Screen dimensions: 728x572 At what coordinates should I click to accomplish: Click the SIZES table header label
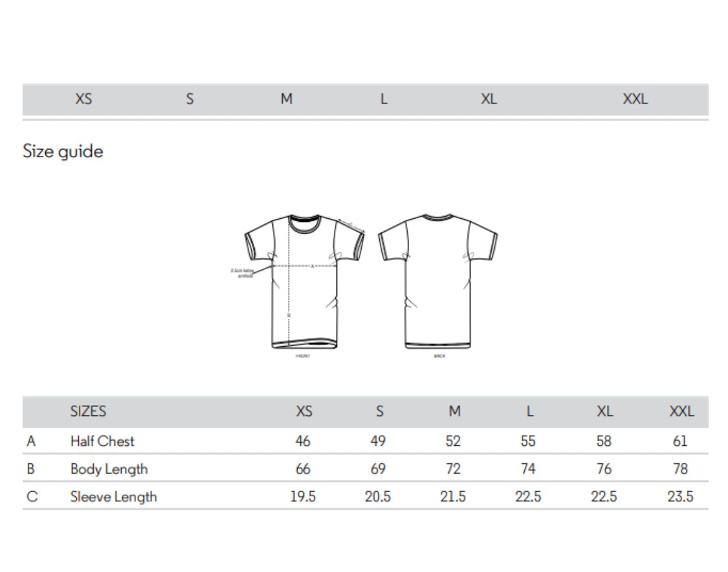pos(88,412)
